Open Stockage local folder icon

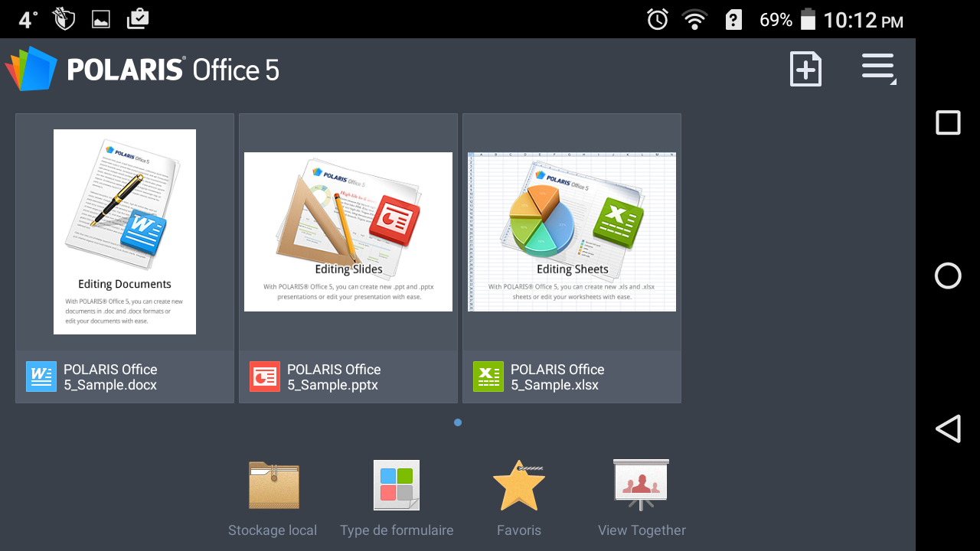tap(273, 485)
